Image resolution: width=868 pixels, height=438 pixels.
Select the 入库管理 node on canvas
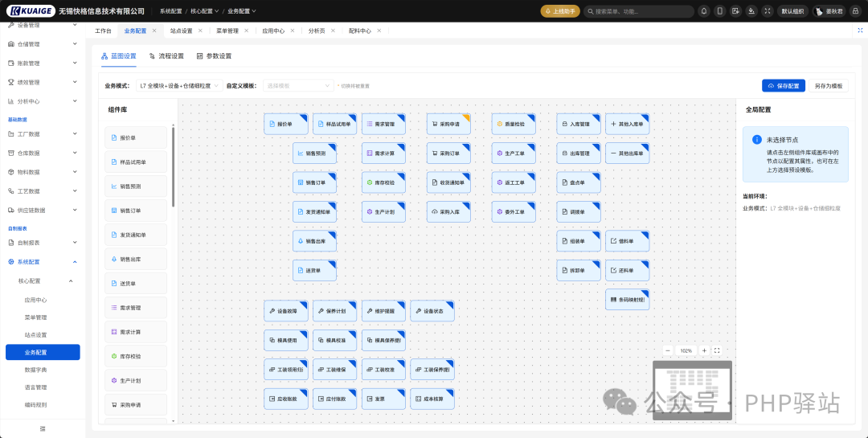pyautogui.click(x=579, y=124)
